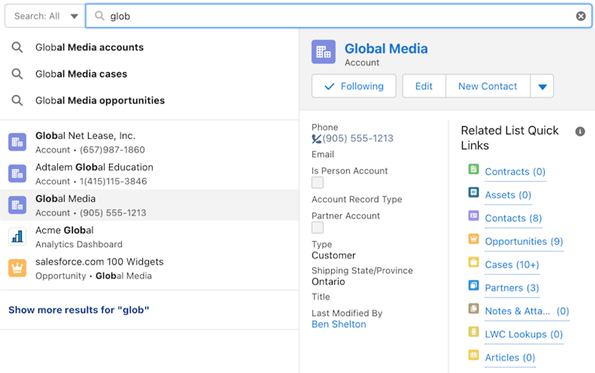
Task: Click the Assets quick link icon
Action: coord(474,192)
